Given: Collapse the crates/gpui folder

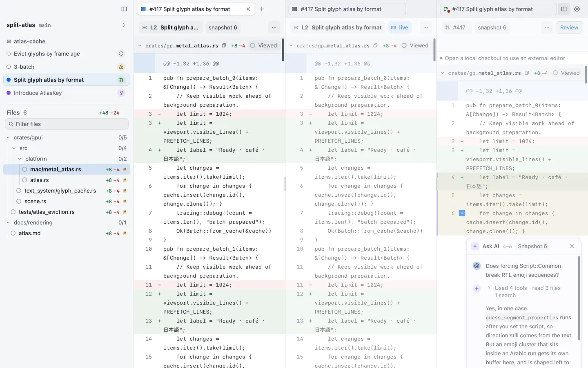Looking at the screenshot, I should pyautogui.click(x=8, y=138).
